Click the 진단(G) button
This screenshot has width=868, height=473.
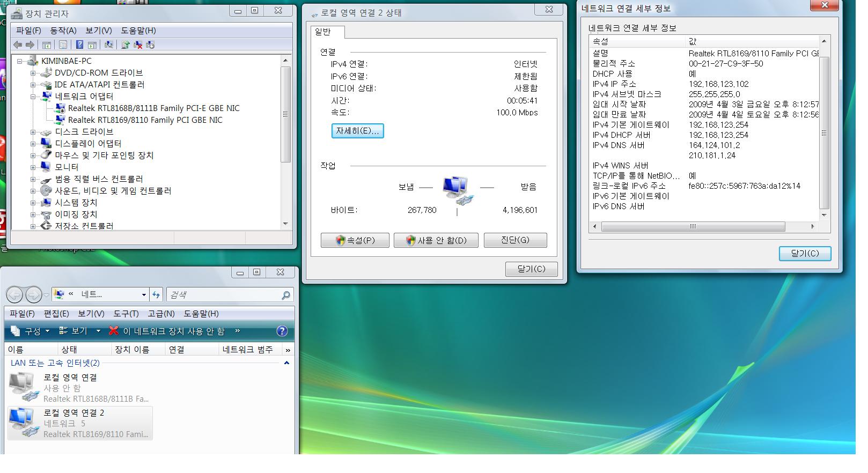(515, 240)
